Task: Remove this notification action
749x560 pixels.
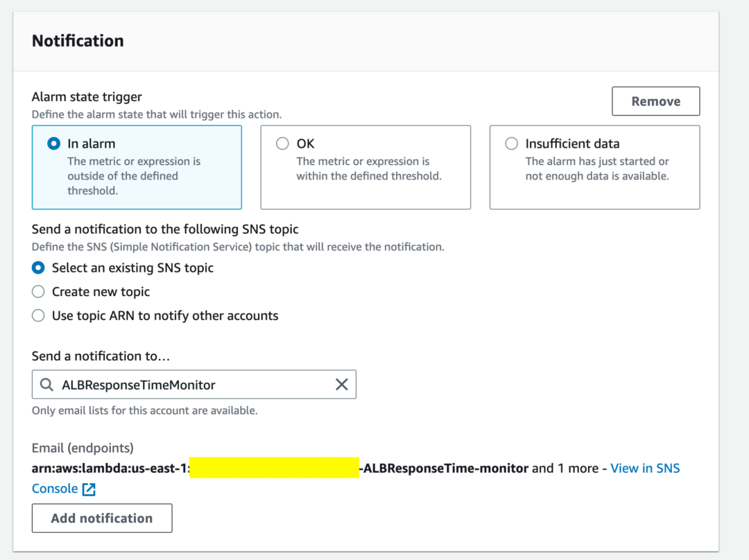Action: pos(655,100)
